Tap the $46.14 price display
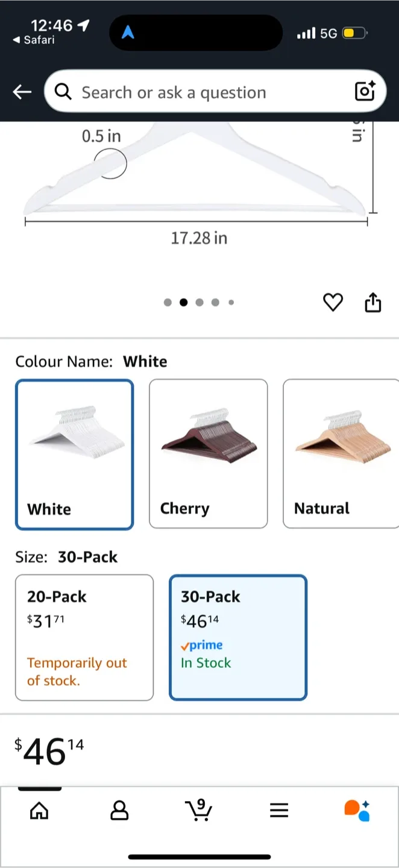The width and height of the screenshot is (399, 868). (x=48, y=749)
